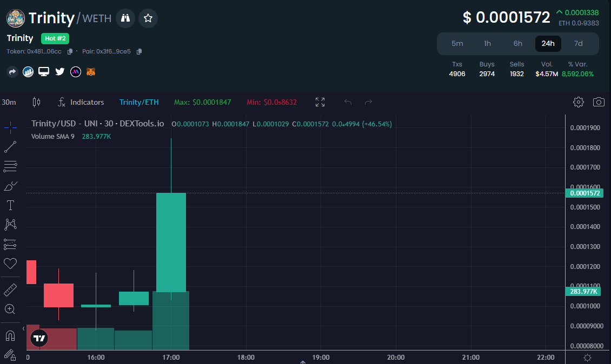Click the TradingView logo badge
611x364 pixels.
(x=39, y=338)
